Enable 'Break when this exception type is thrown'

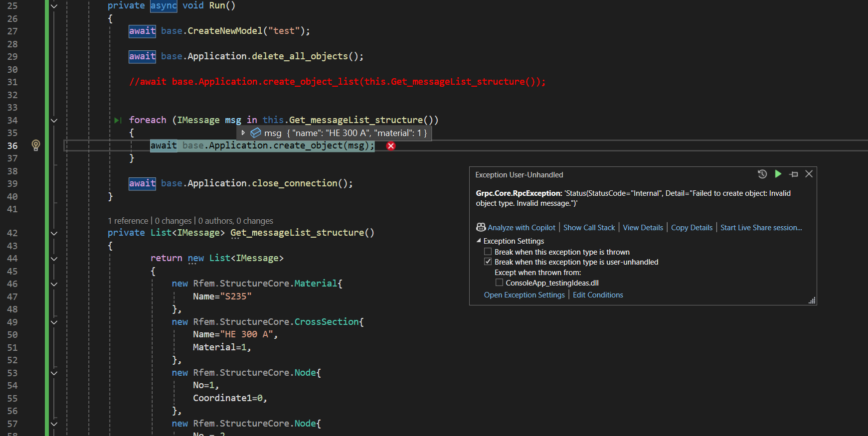coord(488,252)
